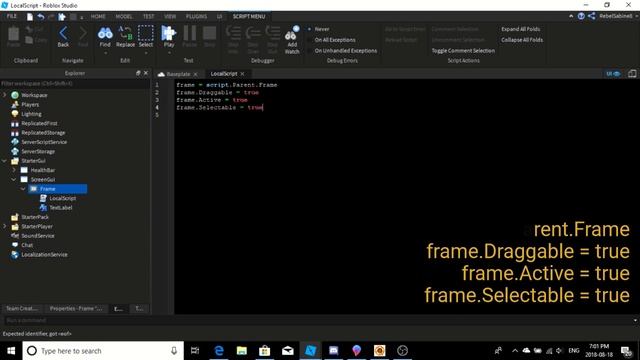This screenshot has height=360, width=640.
Task: Close the Explorer panel
Action: click(146, 73)
